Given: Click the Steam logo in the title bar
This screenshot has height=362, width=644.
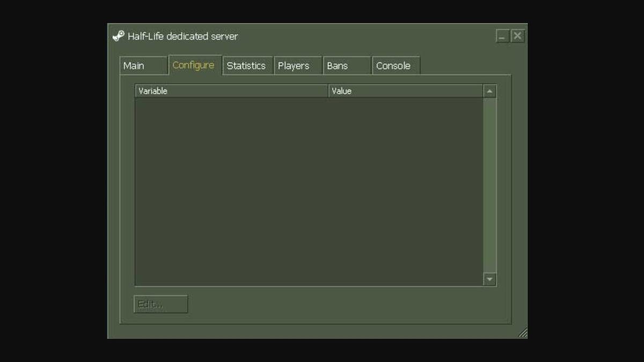Looking at the screenshot, I should point(118,36).
